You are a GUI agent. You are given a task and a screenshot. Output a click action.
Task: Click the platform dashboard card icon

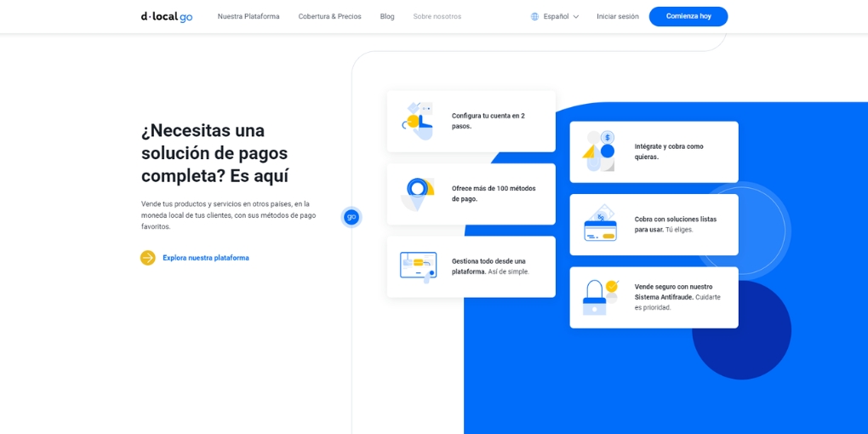(418, 266)
